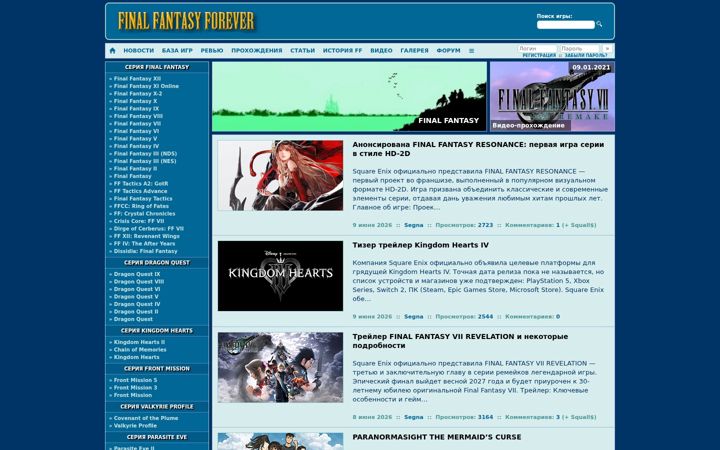Image resolution: width=720 pixels, height=450 pixels.
Task: Open the FF VII Remake video walkthrough banner
Action: pos(552,96)
